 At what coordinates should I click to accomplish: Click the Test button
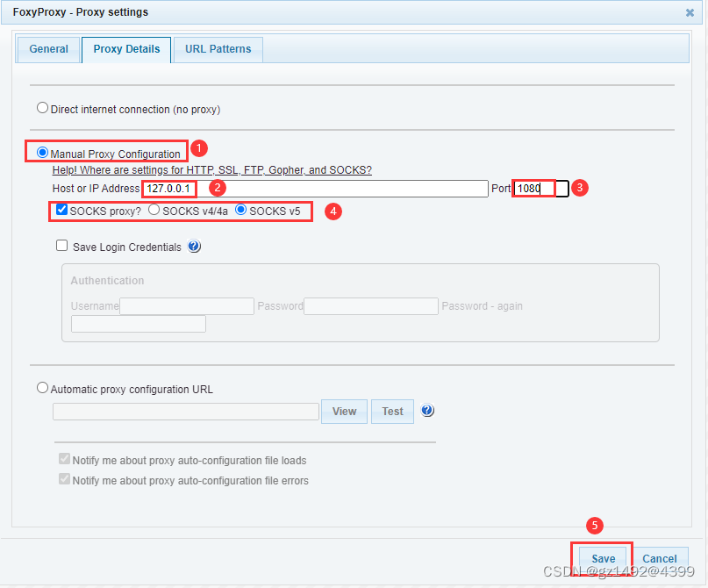[x=392, y=412]
